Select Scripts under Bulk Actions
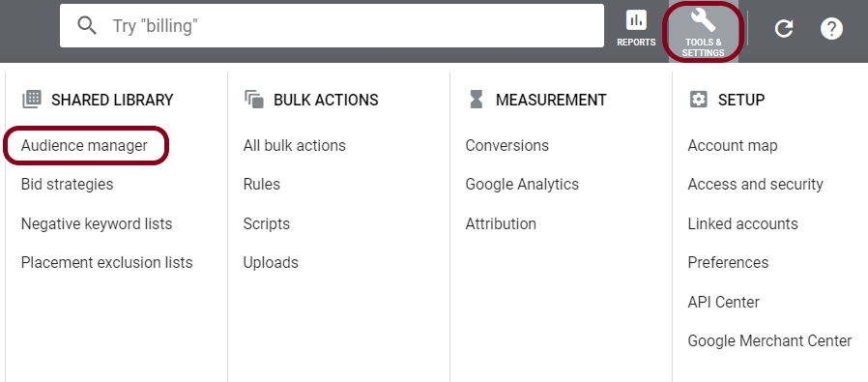Viewport: 868px width, 382px height. (x=266, y=223)
